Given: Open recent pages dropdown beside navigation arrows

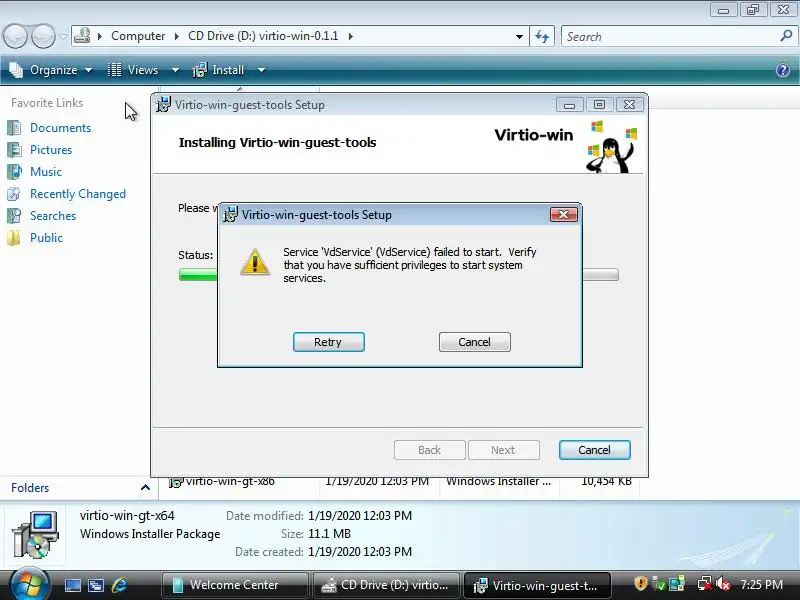Looking at the screenshot, I should point(63,37).
